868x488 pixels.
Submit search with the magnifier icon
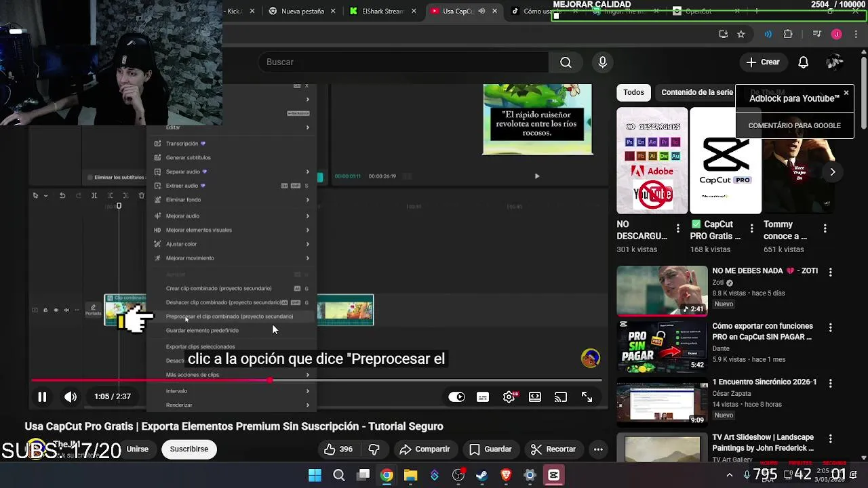click(566, 62)
